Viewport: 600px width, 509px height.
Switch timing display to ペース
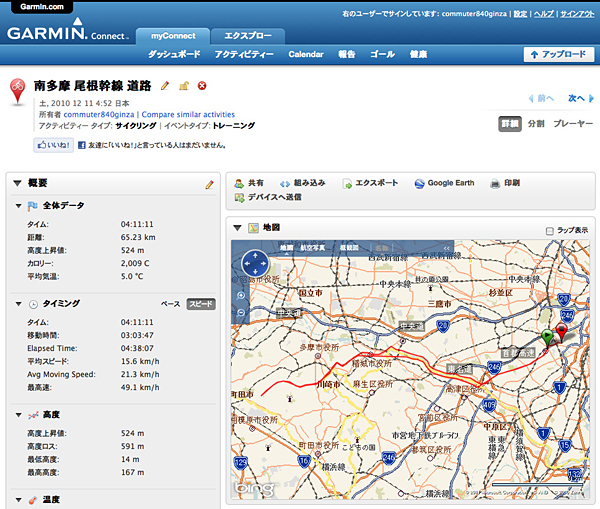coord(170,304)
